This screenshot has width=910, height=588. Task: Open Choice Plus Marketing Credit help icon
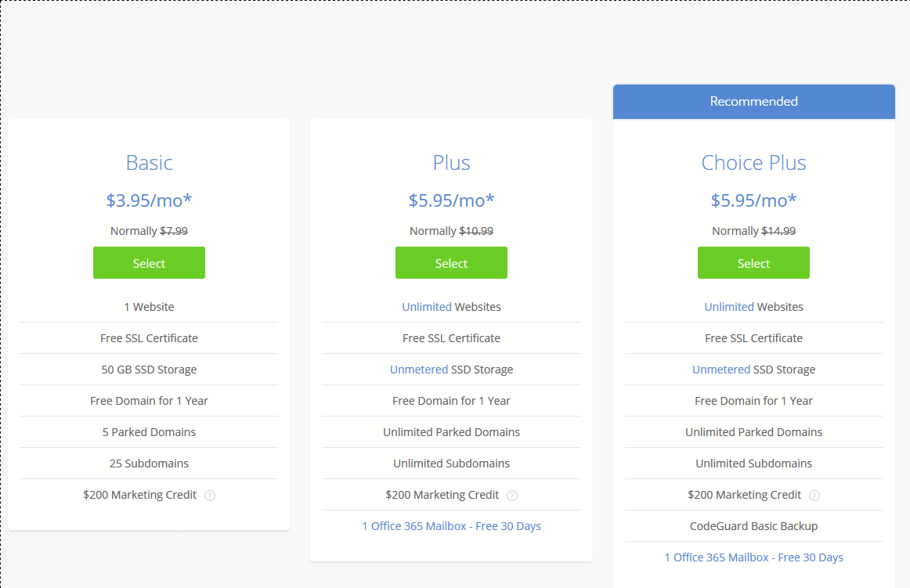pos(814,496)
